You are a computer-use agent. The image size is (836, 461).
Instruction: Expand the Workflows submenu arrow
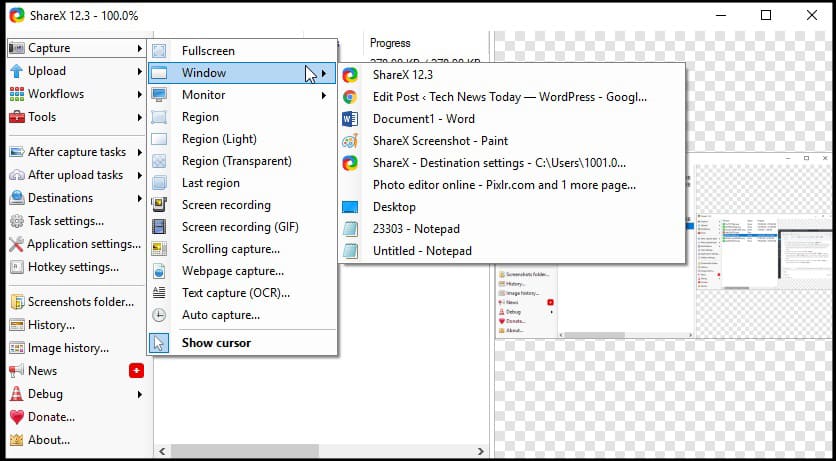click(x=140, y=94)
